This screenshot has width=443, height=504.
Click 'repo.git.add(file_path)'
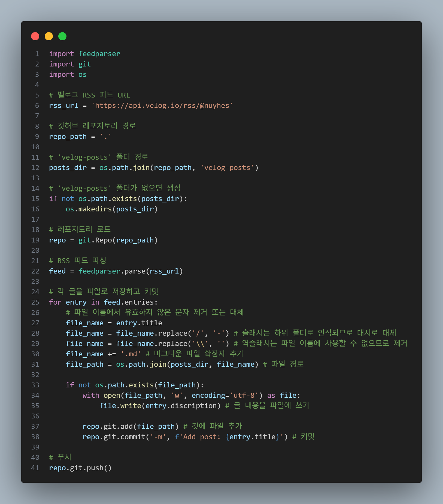pos(131,426)
